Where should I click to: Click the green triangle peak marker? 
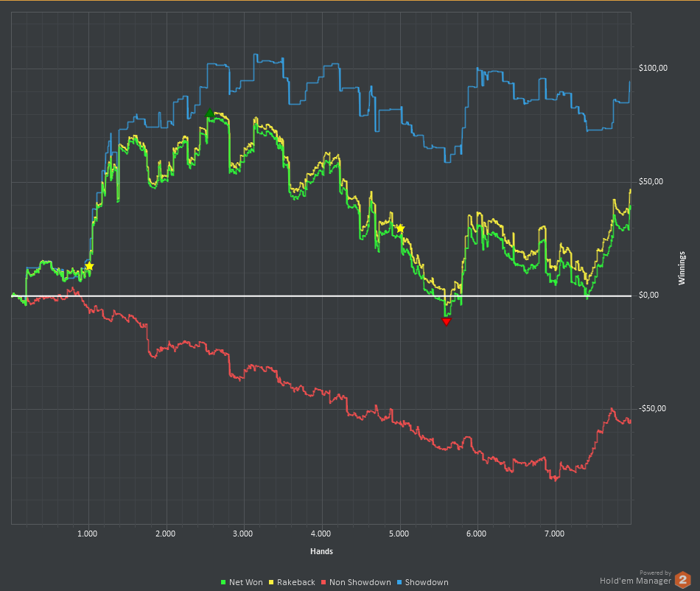click(210, 113)
